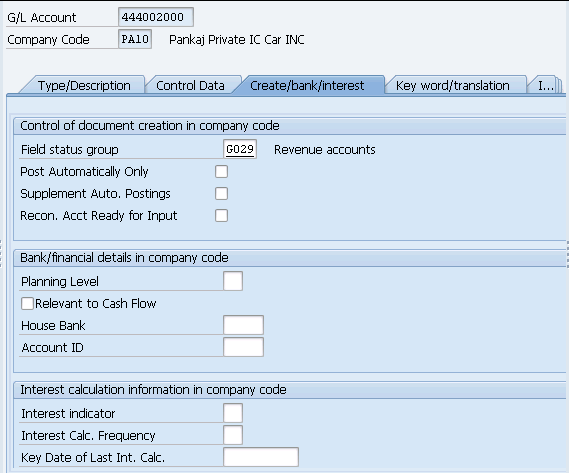
Task: Click the 'Field status group' label
Action: click(70, 150)
